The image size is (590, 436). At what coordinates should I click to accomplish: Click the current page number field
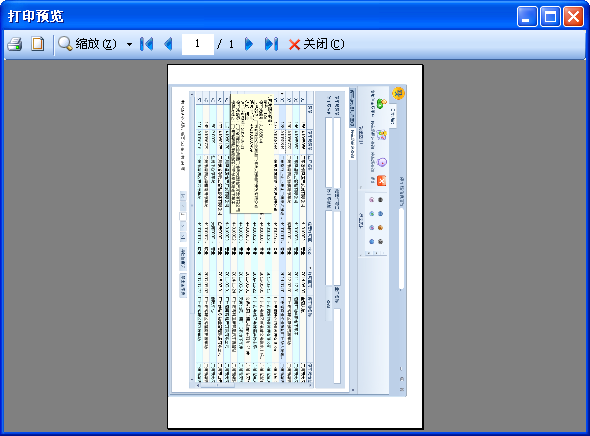click(x=198, y=44)
